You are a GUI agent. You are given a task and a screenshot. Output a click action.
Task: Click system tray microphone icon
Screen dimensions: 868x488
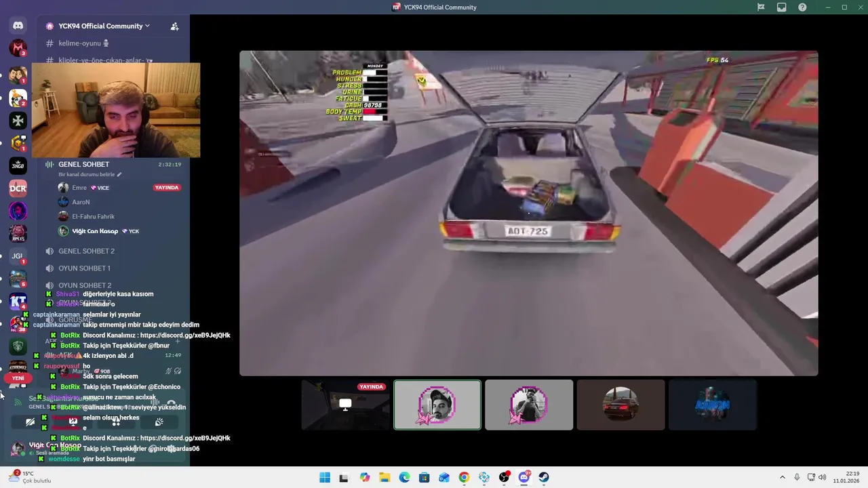pyautogui.click(x=797, y=477)
